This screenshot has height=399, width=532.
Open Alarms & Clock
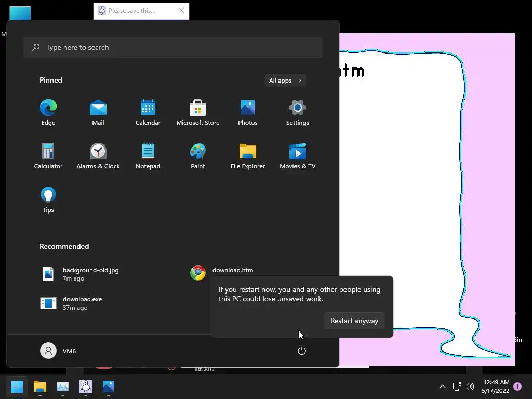click(98, 156)
